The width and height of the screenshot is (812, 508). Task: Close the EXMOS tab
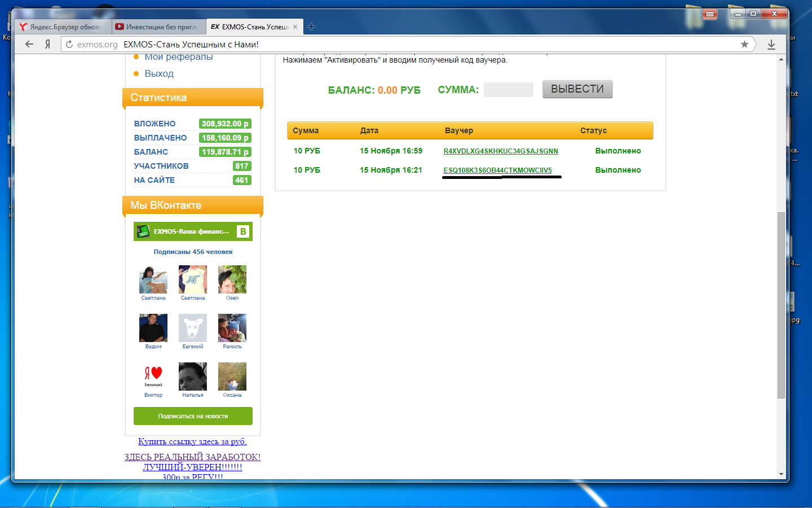pyautogui.click(x=295, y=27)
